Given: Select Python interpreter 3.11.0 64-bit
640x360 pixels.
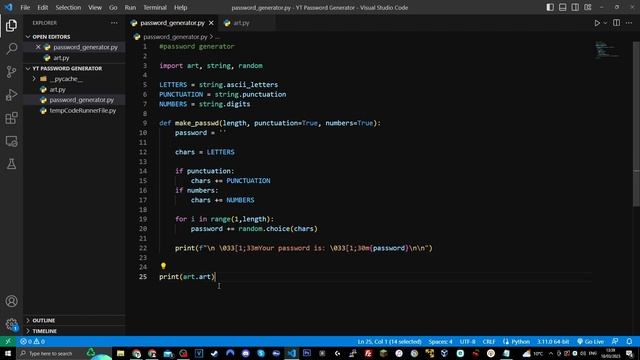Looking at the screenshot, I should click(x=553, y=341).
